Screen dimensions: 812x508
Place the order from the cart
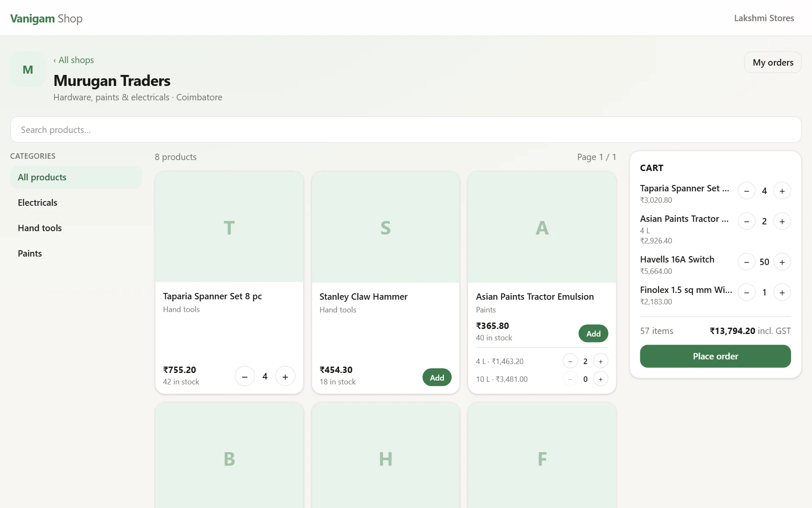pyautogui.click(x=715, y=356)
